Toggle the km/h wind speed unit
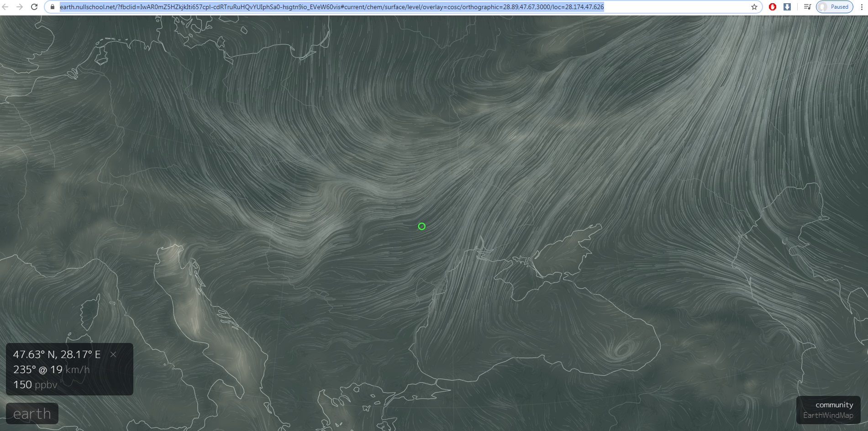 (x=77, y=369)
